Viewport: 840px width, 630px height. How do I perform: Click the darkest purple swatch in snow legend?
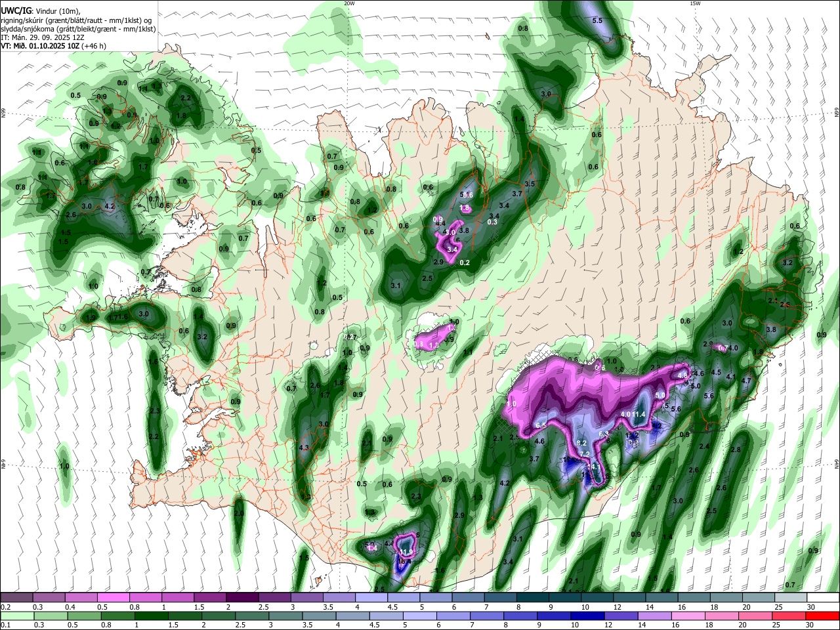pyautogui.click(x=242, y=597)
